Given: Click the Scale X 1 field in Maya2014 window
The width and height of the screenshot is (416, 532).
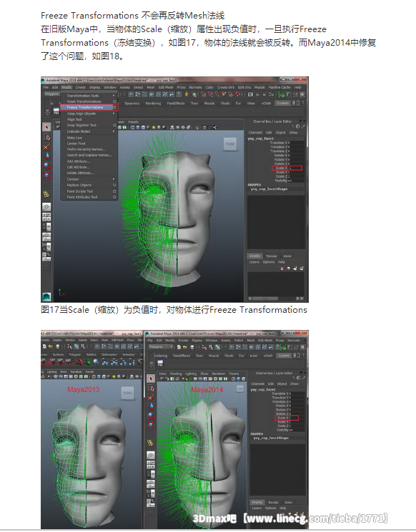Looking at the screenshot, I should point(287,418).
